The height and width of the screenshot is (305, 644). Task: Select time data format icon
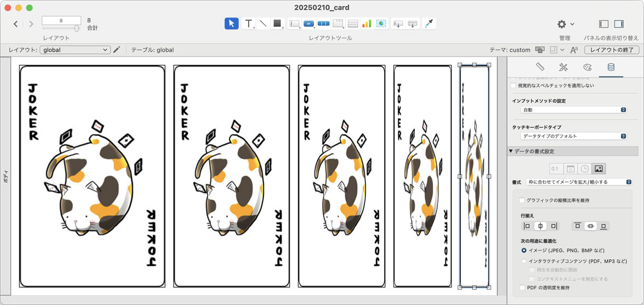click(585, 169)
